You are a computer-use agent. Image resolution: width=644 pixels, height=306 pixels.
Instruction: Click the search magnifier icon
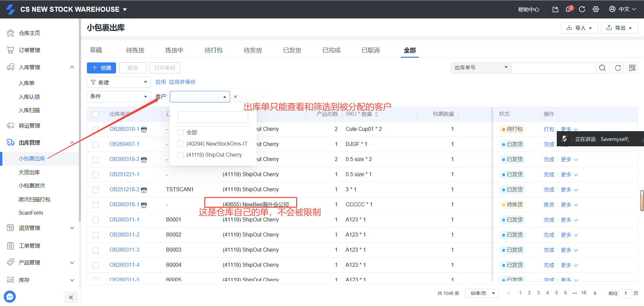coord(602,68)
